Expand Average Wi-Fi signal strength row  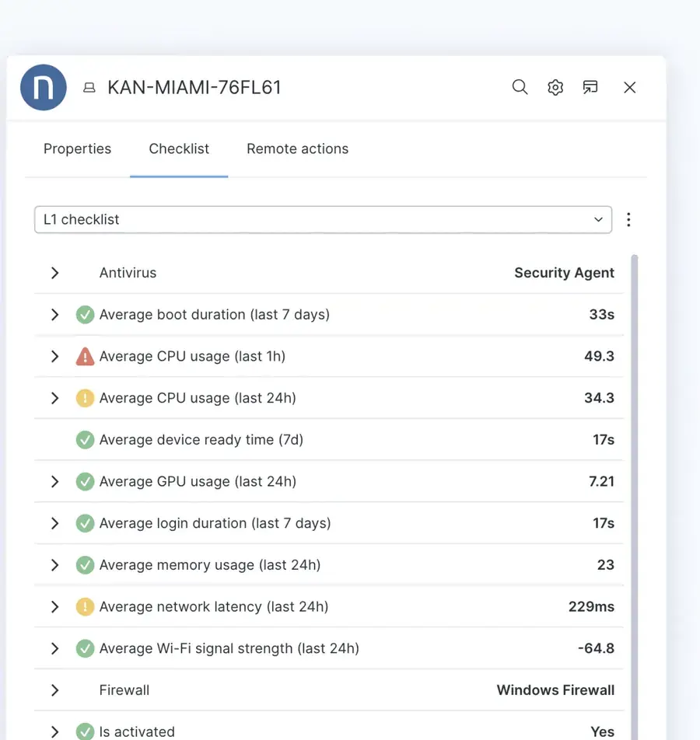(54, 648)
